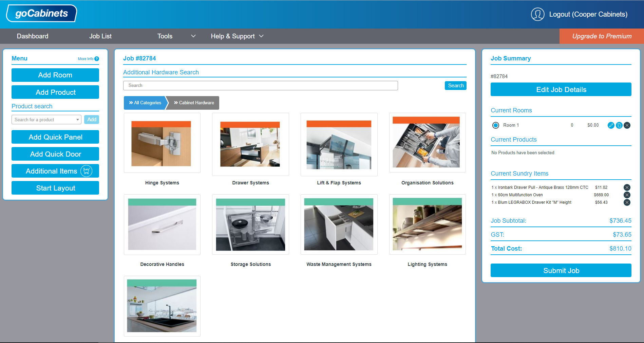Open the More Info help icon
Image resolution: width=644 pixels, height=343 pixels.
point(97,58)
